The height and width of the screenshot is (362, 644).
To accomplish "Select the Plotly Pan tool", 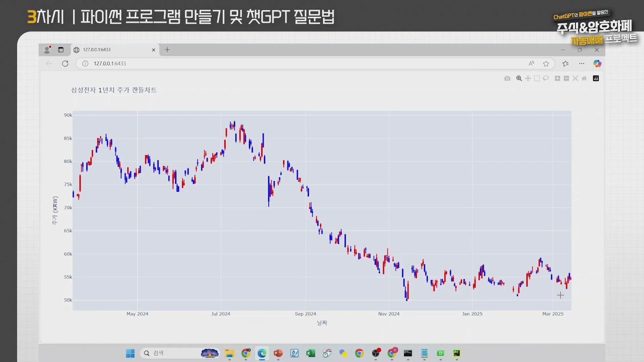I will pos(528,78).
